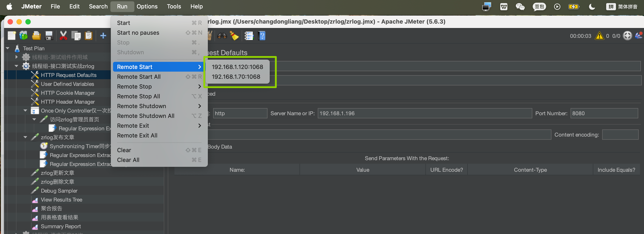Click the battery charging status icon
The width and height of the screenshot is (644, 234).
[573, 7]
